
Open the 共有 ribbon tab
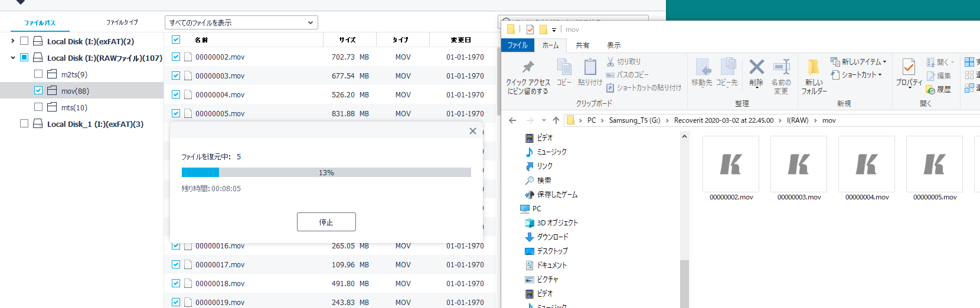(x=582, y=45)
